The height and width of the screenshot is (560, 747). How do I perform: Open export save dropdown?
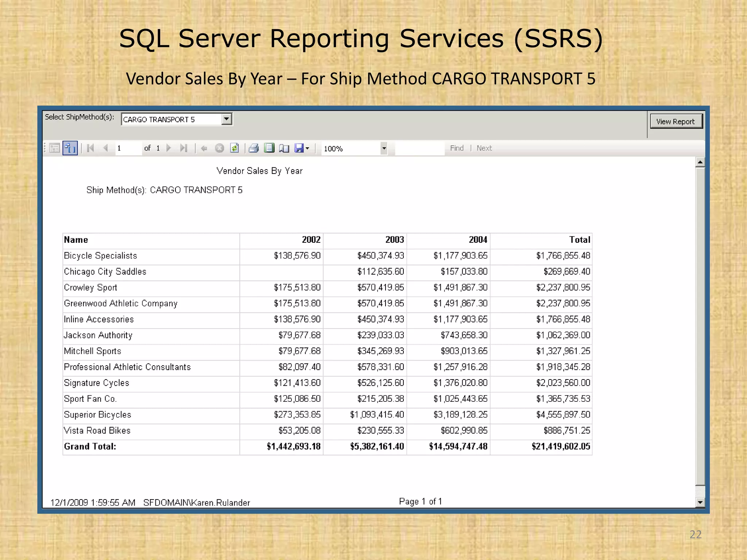[x=302, y=148]
